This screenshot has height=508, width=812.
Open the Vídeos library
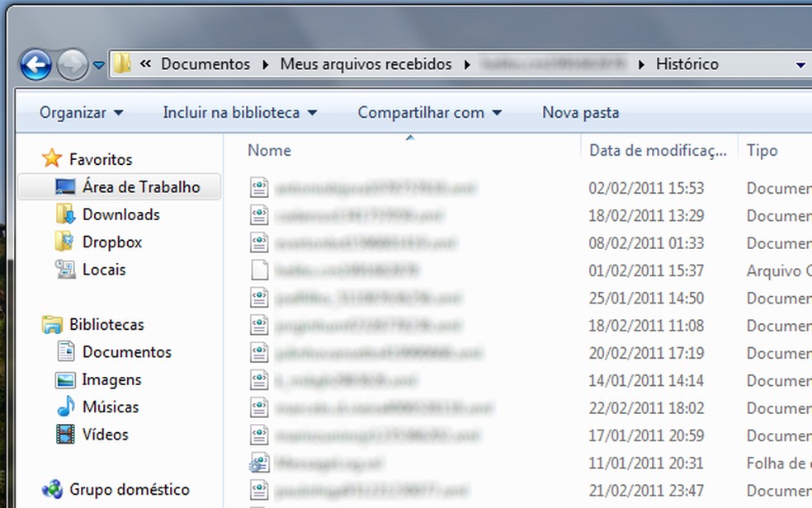(105, 435)
